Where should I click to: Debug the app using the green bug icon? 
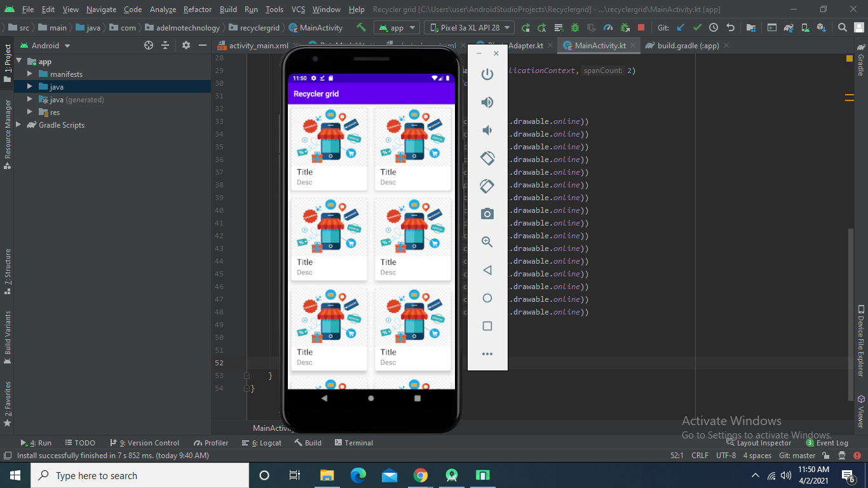pos(574,27)
